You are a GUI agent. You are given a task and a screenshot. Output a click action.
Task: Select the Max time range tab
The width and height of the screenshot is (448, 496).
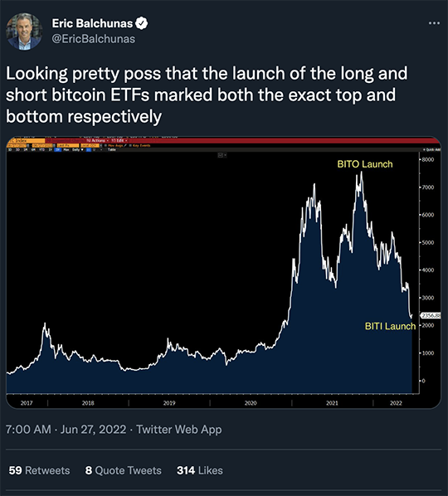(66, 150)
